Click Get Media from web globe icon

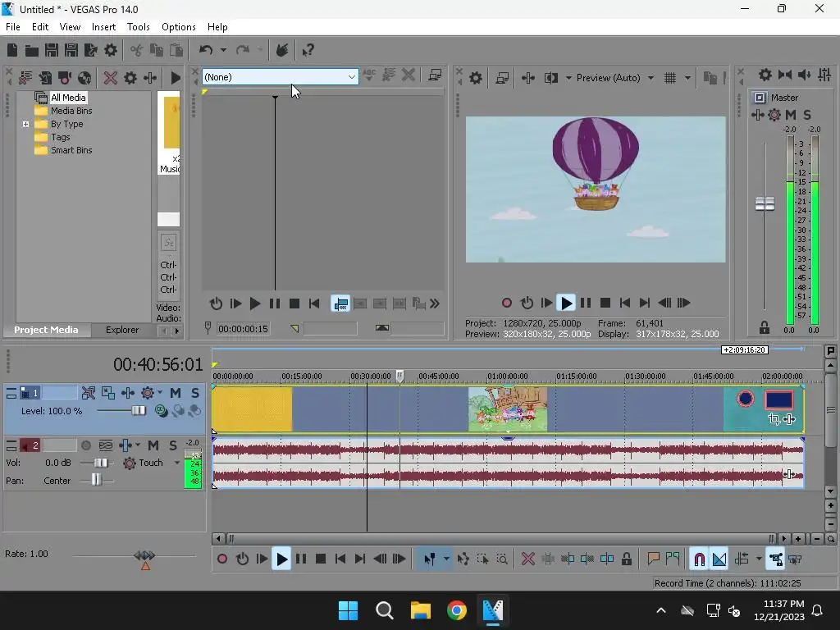[x=84, y=78]
